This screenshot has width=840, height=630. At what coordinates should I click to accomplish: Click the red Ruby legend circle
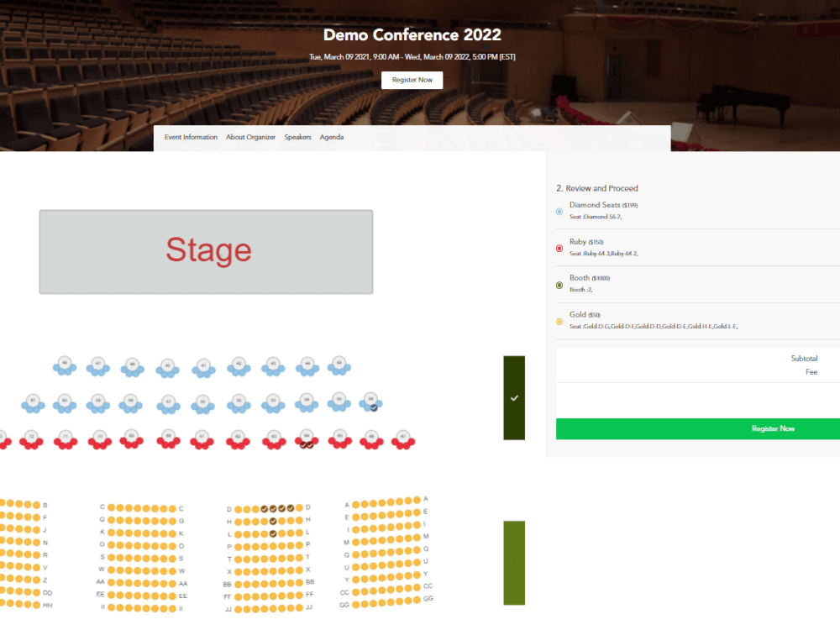tap(559, 248)
